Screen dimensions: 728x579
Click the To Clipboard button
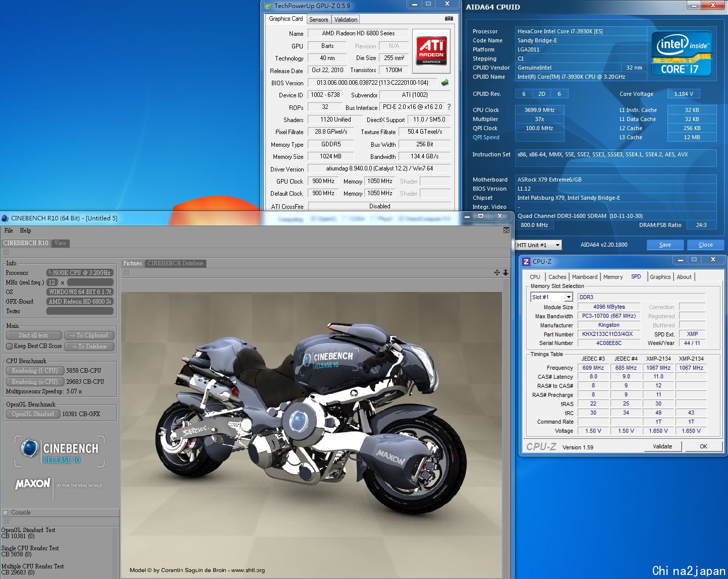click(x=89, y=335)
